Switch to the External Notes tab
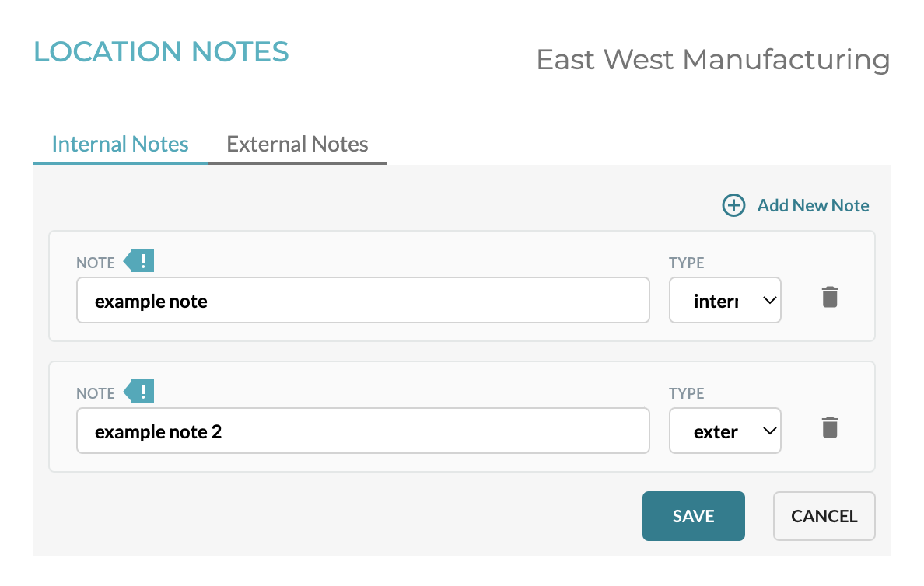Viewport: 924px width, 586px height. click(x=297, y=145)
